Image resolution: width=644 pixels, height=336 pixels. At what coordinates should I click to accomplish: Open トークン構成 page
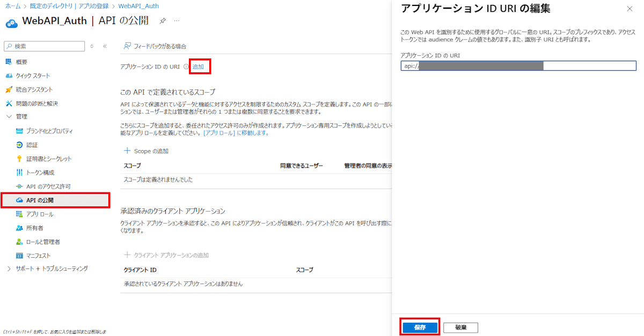click(x=40, y=173)
